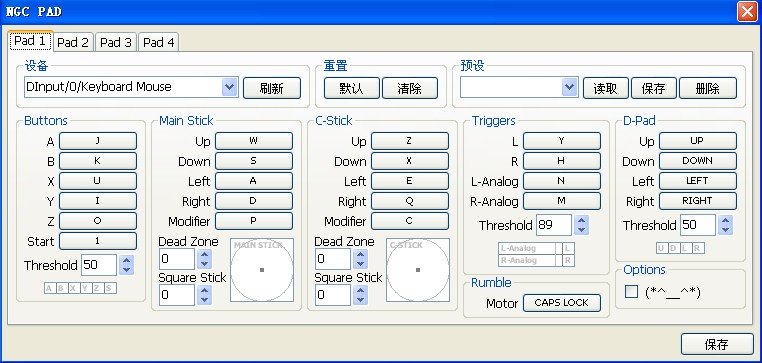Adjust the C-Stick Dead Zone spinner
The height and width of the screenshot is (363, 762).
pyautogui.click(x=360, y=259)
